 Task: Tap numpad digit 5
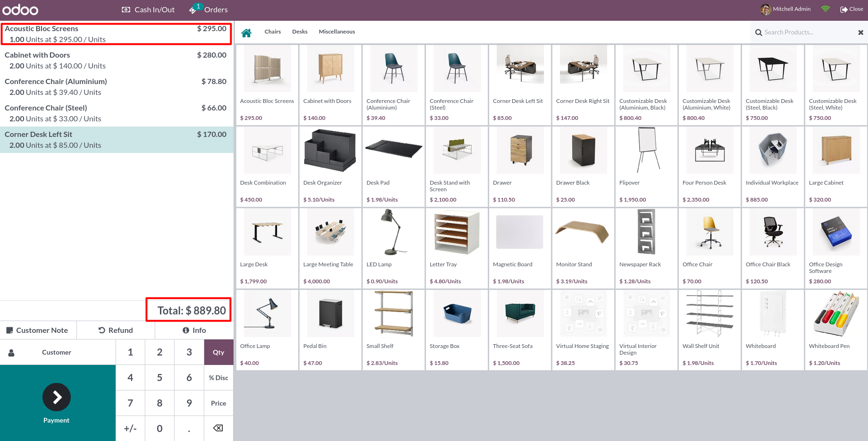[x=159, y=378]
